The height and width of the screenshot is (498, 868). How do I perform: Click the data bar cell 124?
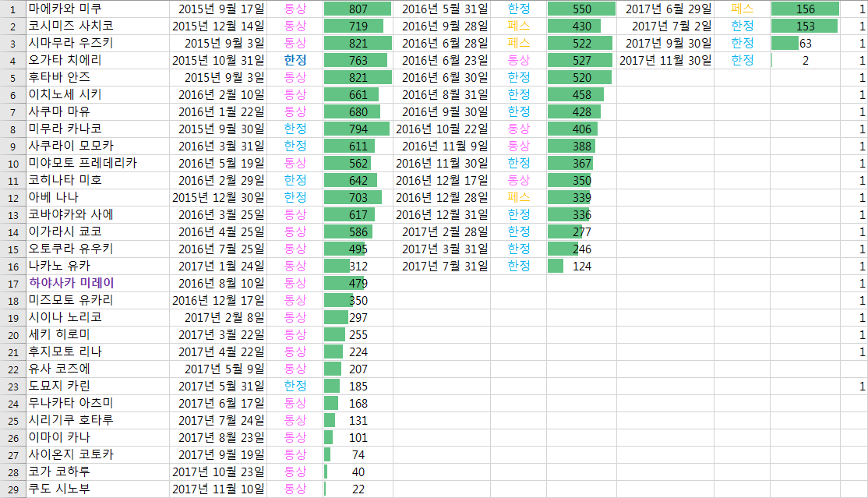(x=582, y=267)
